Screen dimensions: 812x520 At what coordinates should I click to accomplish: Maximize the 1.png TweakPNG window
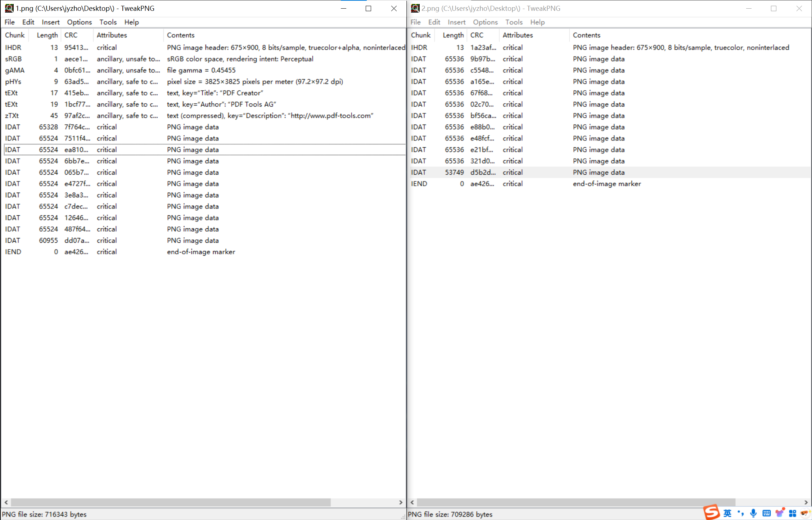[x=368, y=8]
